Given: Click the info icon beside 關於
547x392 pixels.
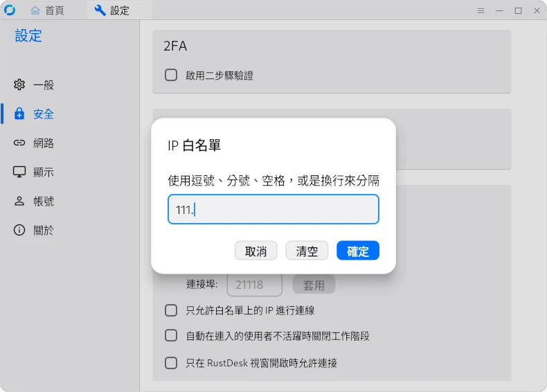Looking at the screenshot, I should (x=19, y=231).
